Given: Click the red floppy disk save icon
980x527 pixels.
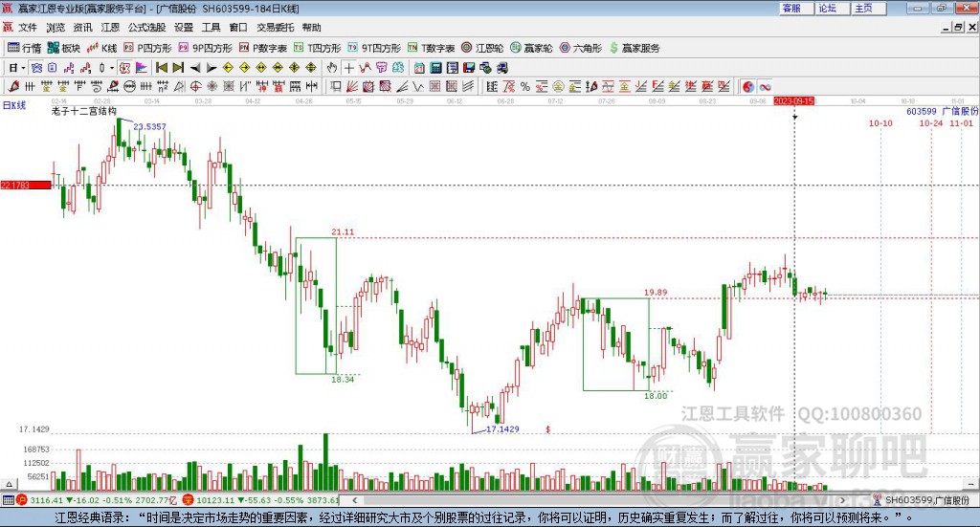Looking at the screenshot, I should [x=469, y=68].
